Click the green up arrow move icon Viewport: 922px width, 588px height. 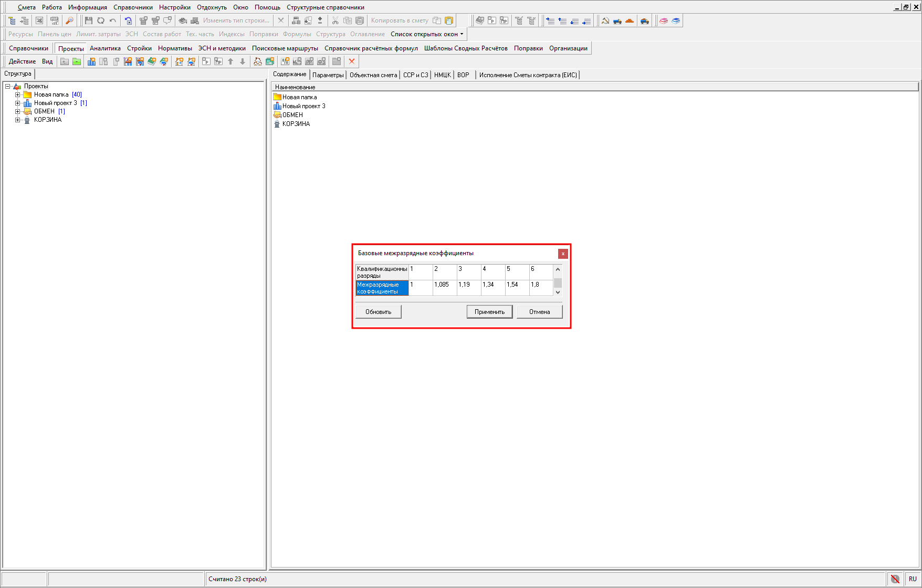230,61
